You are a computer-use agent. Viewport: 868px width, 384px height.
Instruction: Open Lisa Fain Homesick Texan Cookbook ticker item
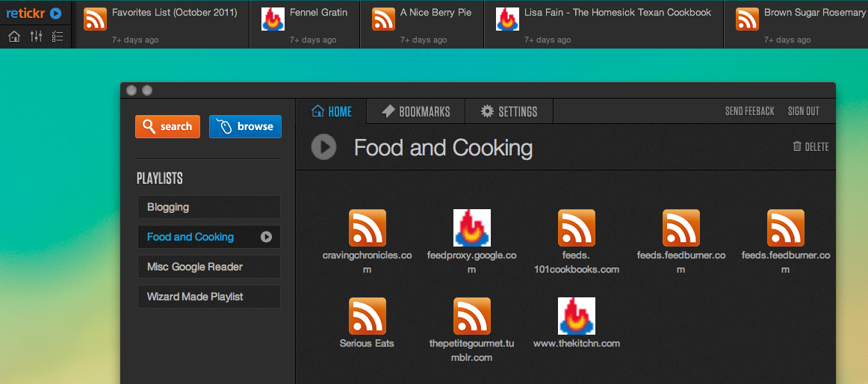coord(604,25)
